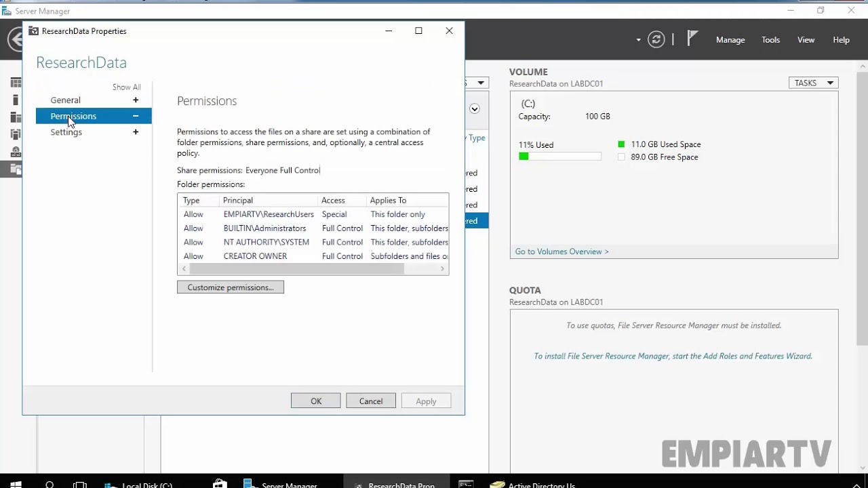The height and width of the screenshot is (488, 868).
Task: Switch to Local Disk (C:) taskbar window
Action: (x=139, y=485)
